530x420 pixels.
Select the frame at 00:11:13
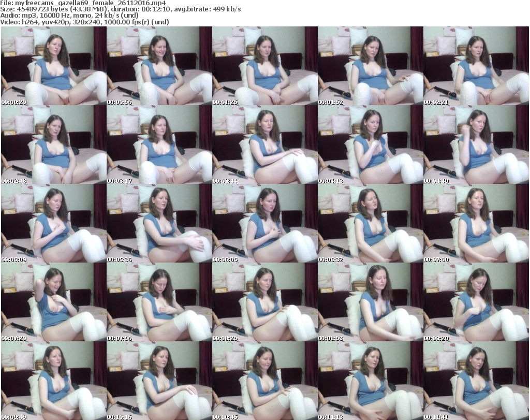371,381
